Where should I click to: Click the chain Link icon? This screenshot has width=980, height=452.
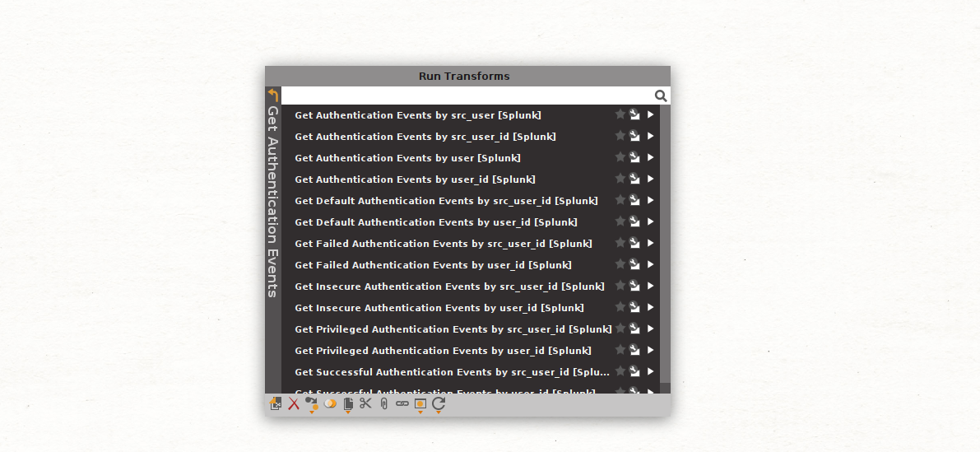pyautogui.click(x=402, y=404)
